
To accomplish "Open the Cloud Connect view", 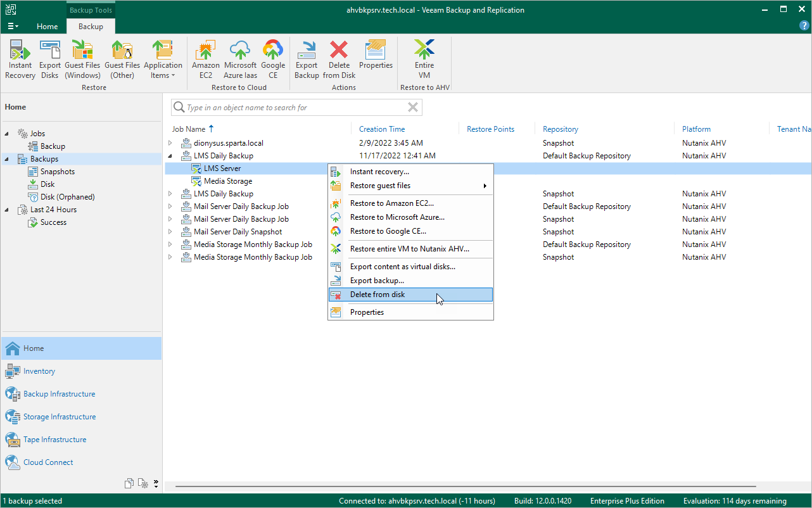I will 81,462.
